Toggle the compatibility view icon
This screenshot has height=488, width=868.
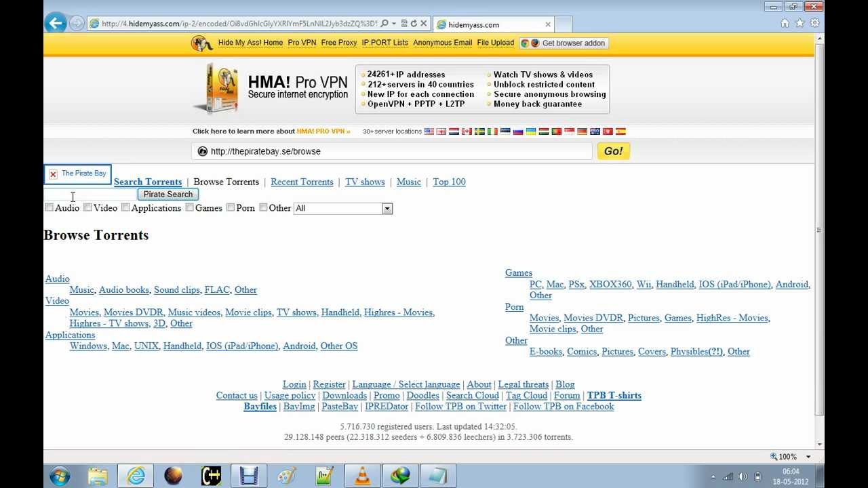click(404, 23)
